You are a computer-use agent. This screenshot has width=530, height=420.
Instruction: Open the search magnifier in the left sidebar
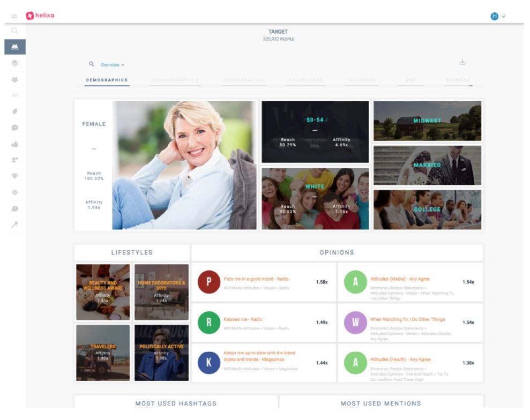[x=14, y=31]
